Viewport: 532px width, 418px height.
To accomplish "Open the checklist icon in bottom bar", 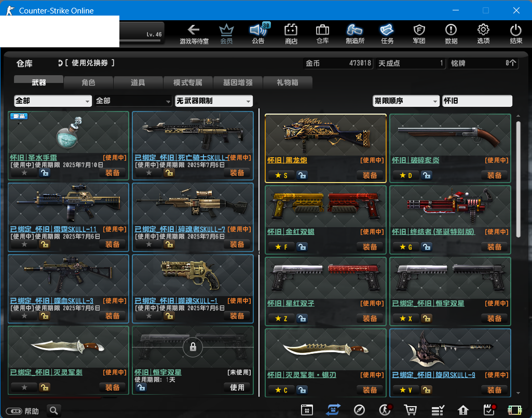I will tap(438, 410).
